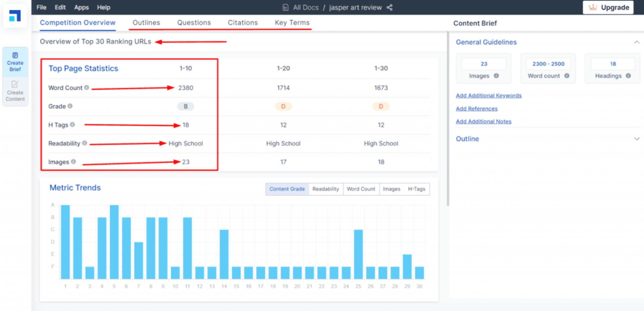Click the Images info icon in statistics table
Viewport: 644px width, 311px height.
[x=73, y=162]
